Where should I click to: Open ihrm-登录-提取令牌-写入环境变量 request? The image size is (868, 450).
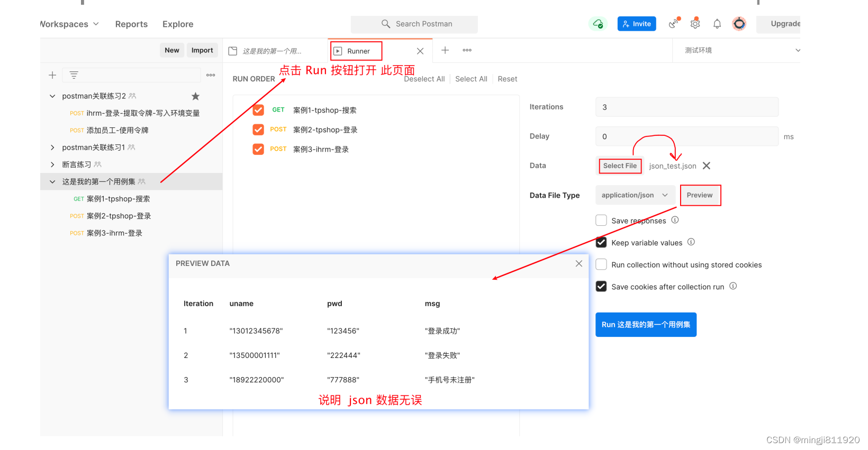(143, 113)
